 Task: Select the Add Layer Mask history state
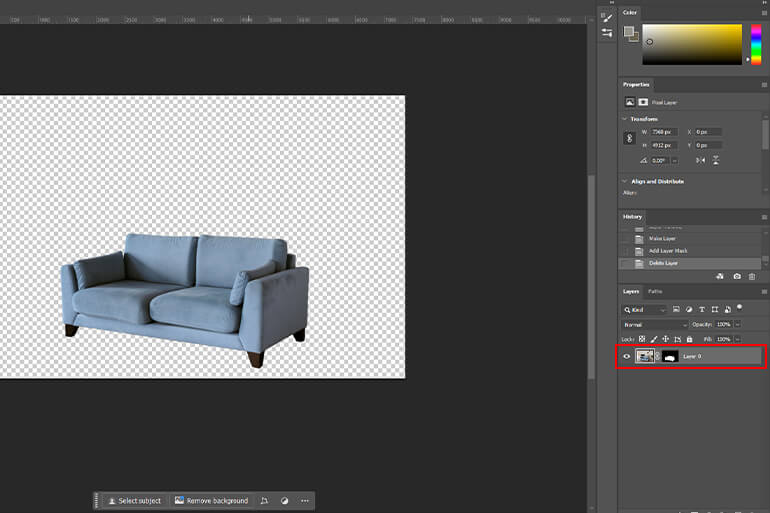coord(690,251)
